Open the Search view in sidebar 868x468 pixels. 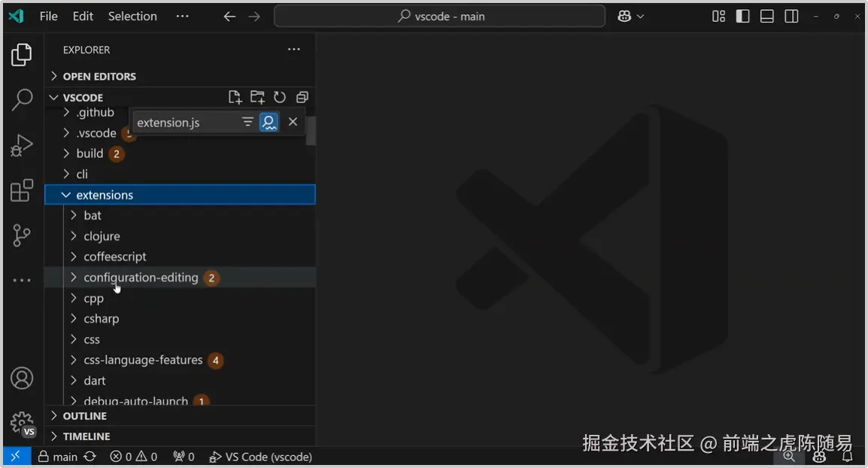22,99
